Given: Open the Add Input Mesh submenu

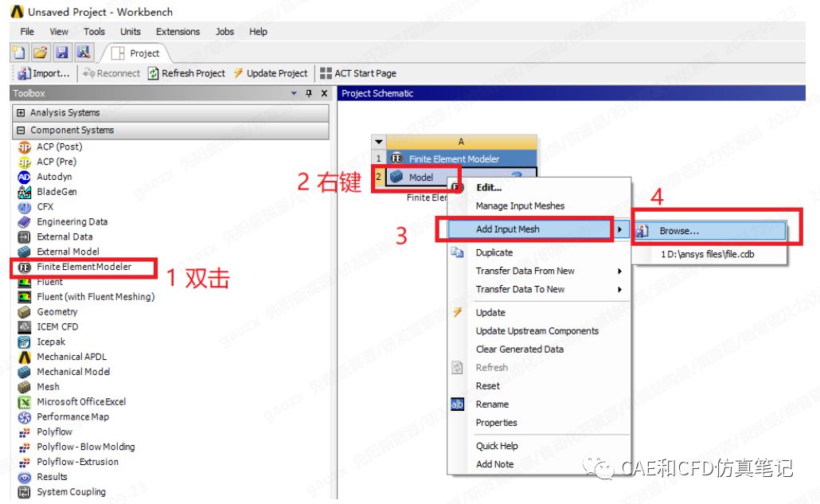Looking at the screenshot, I should 539,229.
